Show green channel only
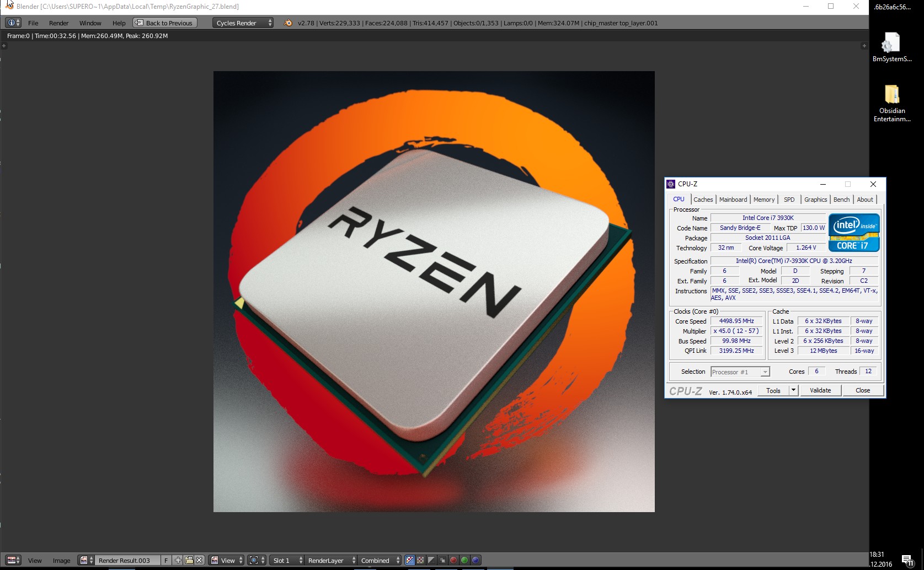This screenshot has height=570, width=924. pyautogui.click(x=464, y=560)
